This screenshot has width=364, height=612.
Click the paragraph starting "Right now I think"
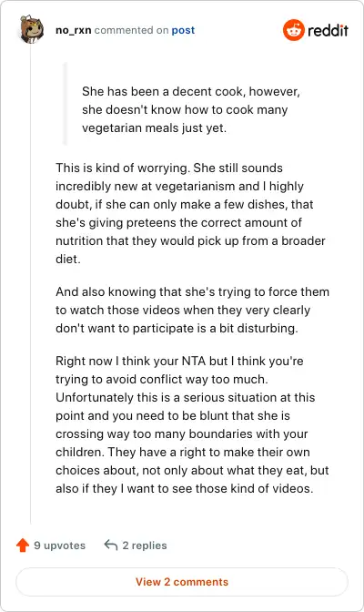(192, 424)
